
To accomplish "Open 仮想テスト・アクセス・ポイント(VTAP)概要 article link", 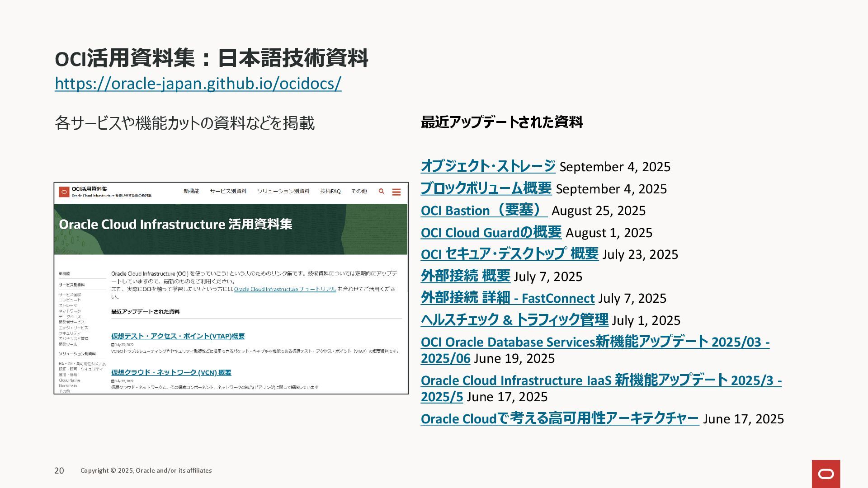I will click(178, 336).
